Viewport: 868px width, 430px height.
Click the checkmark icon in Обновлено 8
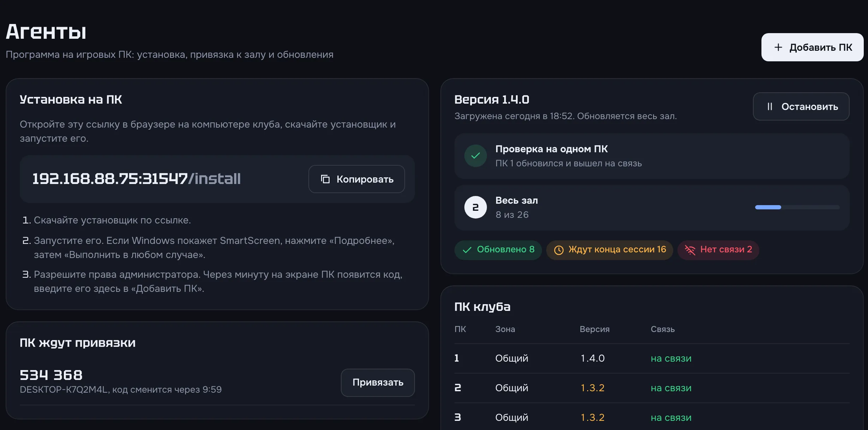(467, 250)
